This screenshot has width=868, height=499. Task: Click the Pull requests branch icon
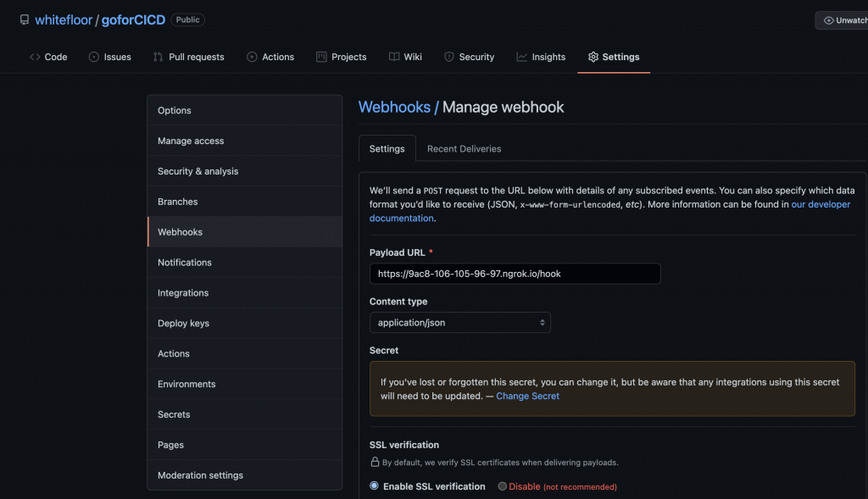(x=159, y=57)
